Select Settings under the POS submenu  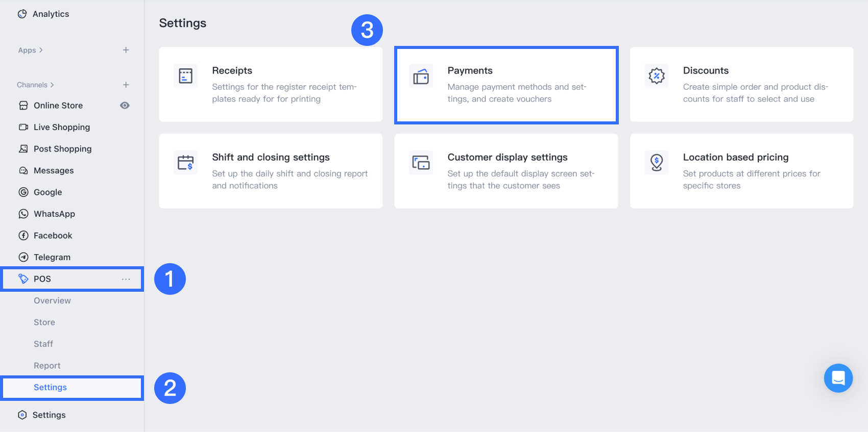click(x=50, y=388)
